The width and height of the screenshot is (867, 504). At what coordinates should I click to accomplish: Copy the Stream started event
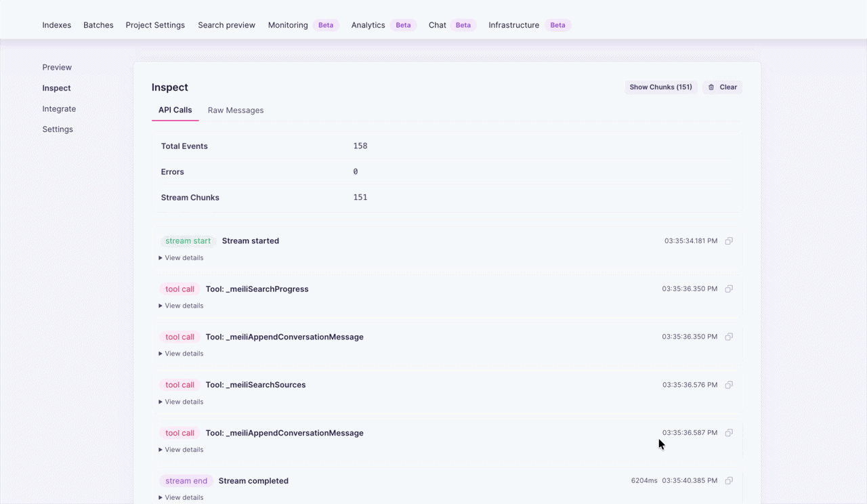[x=729, y=240]
